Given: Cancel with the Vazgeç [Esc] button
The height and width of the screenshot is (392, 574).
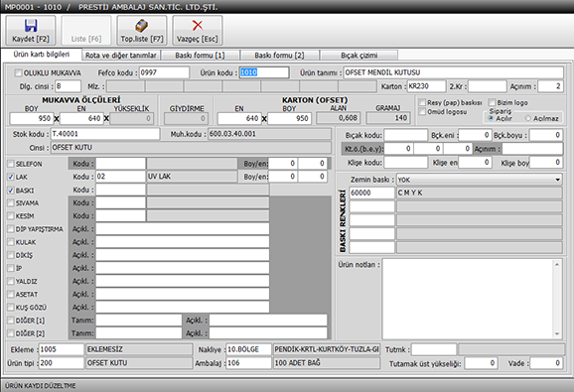Looking at the screenshot, I should pyautogui.click(x=198, y=31).
